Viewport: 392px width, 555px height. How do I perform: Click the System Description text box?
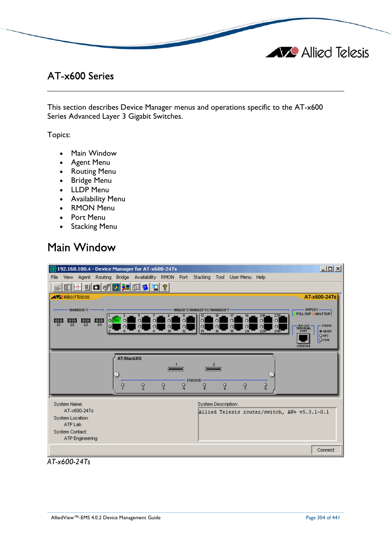[267, 424]
